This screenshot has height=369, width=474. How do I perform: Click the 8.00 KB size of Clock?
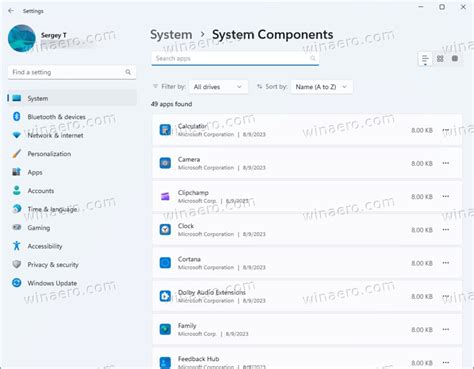[422, 230]
